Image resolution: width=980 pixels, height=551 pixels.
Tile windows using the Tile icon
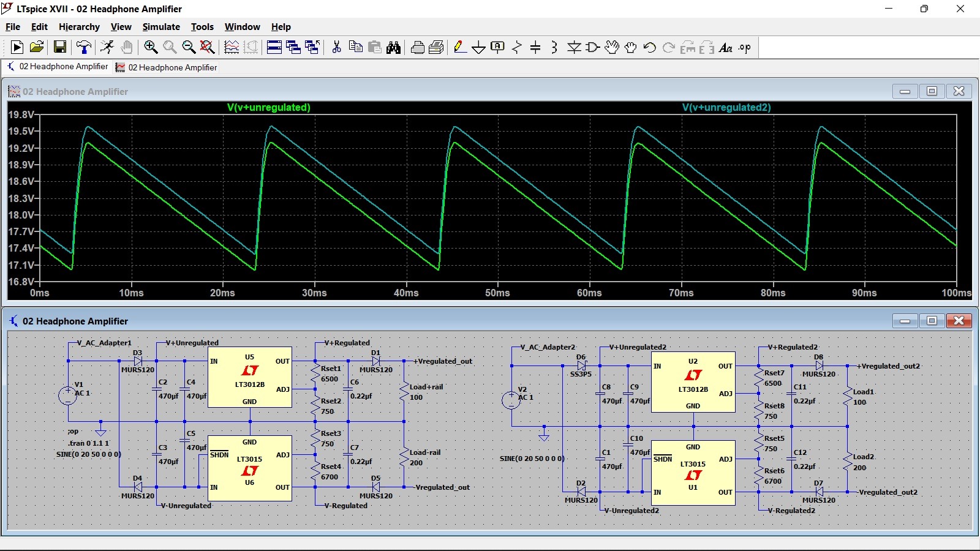(x=274, y=47)
